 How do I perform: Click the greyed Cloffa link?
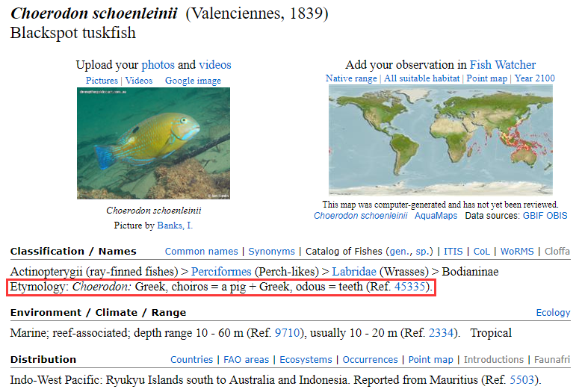point(557,252)
